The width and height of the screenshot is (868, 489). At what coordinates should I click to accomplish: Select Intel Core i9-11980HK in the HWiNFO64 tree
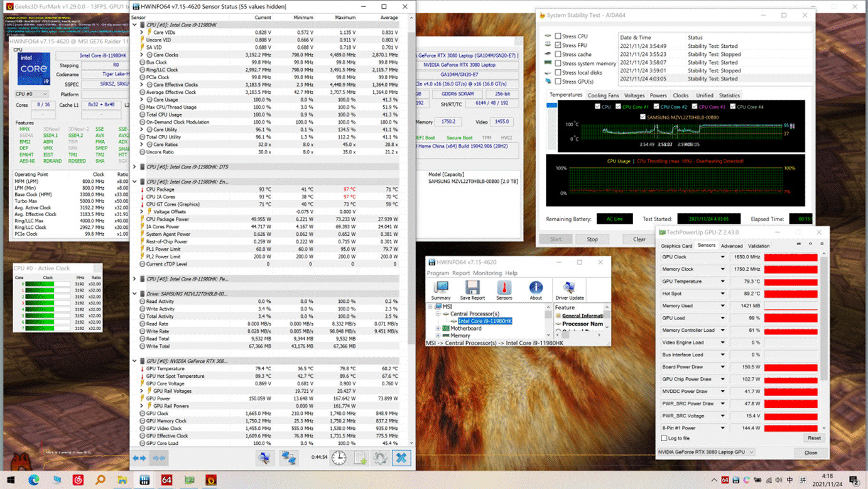(485, 321)
